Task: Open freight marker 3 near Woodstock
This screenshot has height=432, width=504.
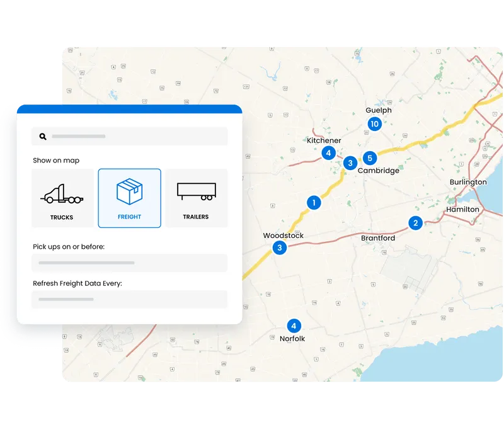Action: coord(279,248)
